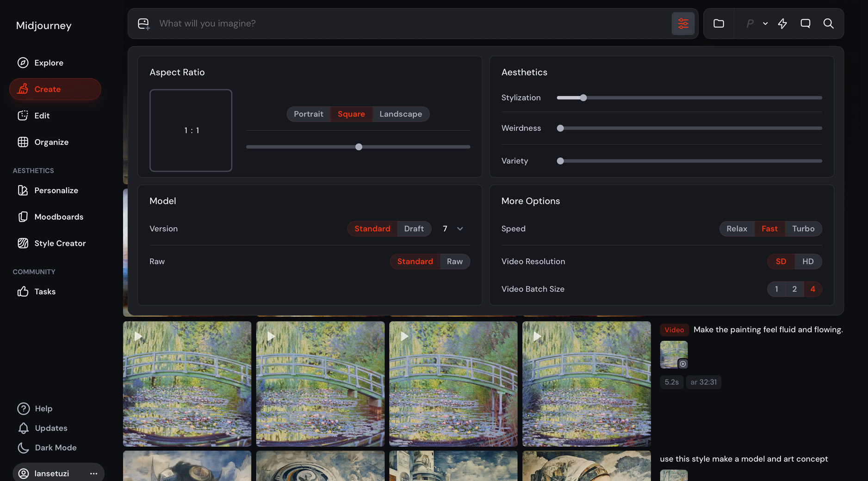Open the Style Creator page
Viewport: 868px width, 481px height.
[x=55, y=243]
